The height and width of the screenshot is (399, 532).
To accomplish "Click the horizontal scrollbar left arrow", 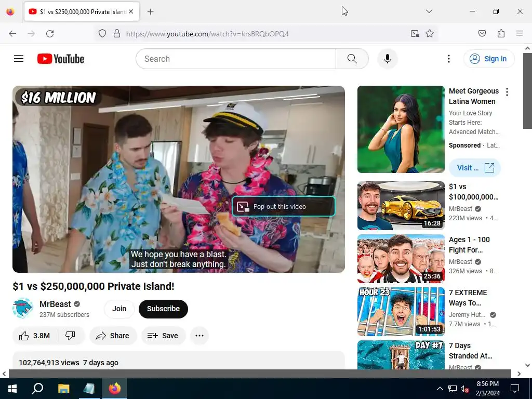I will [x=4, y=374].
